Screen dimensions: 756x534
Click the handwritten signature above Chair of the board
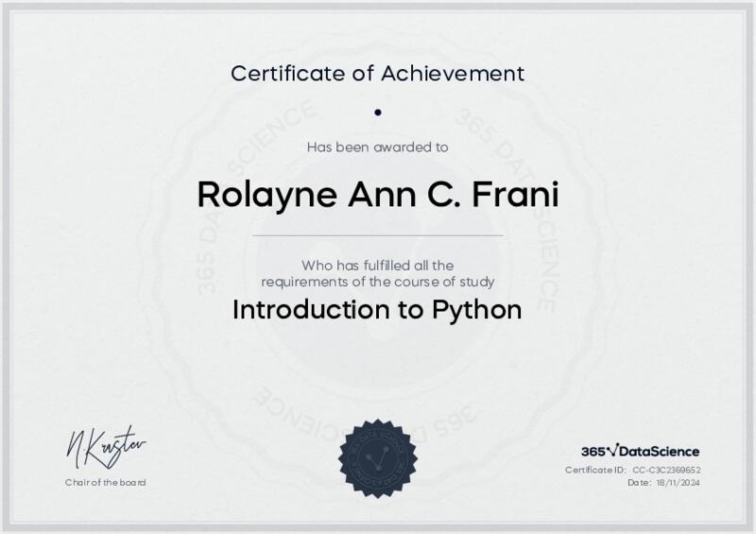pos(105,445)
